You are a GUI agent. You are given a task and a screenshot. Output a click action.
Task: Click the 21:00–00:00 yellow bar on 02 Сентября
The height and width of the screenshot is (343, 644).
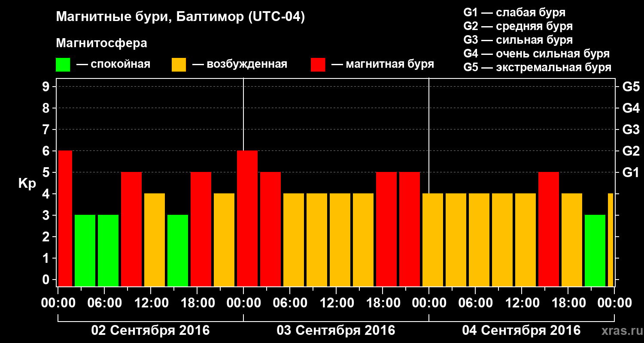(224, 240)
